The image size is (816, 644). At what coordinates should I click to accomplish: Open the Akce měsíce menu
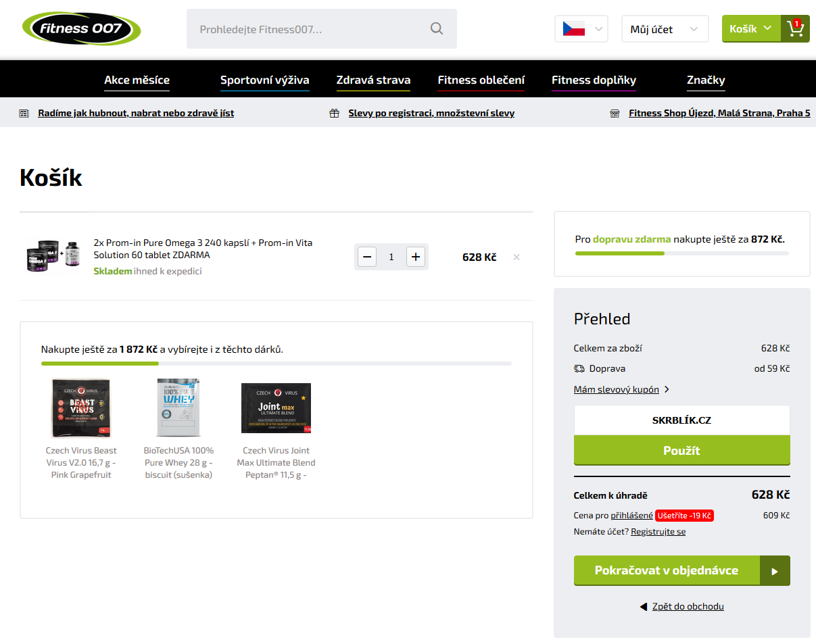(x=137, y=80)
